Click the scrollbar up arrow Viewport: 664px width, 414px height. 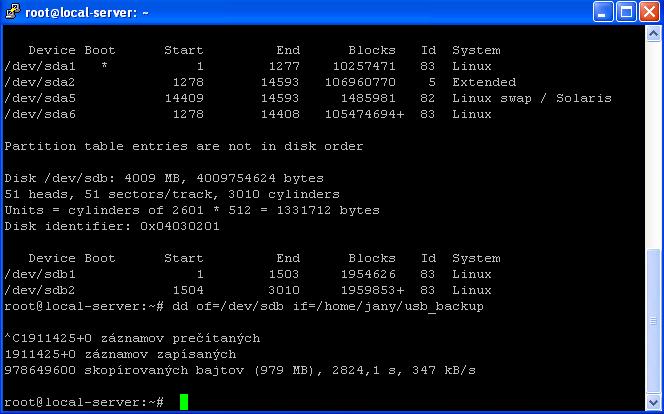(653, 33)
